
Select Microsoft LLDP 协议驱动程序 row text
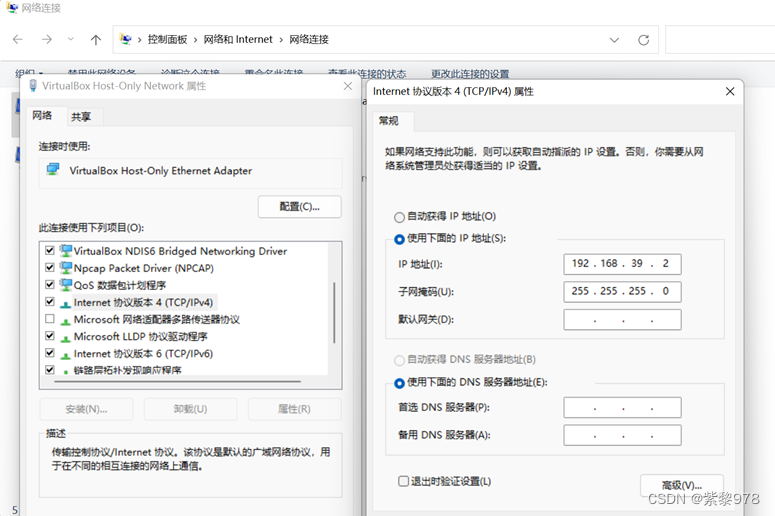(x=141, y=337)
